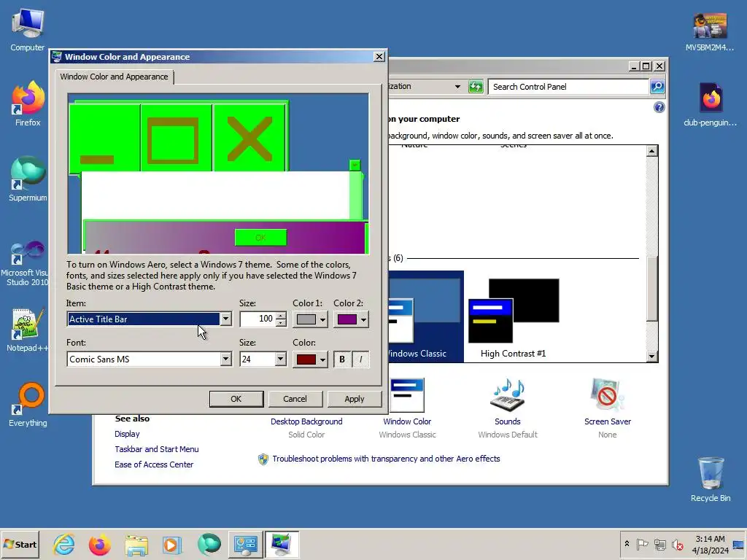747x560 pixels.
Task: Open the address bar history dropdown arrow
Action: pyautogui.click(x=457, y=87)
